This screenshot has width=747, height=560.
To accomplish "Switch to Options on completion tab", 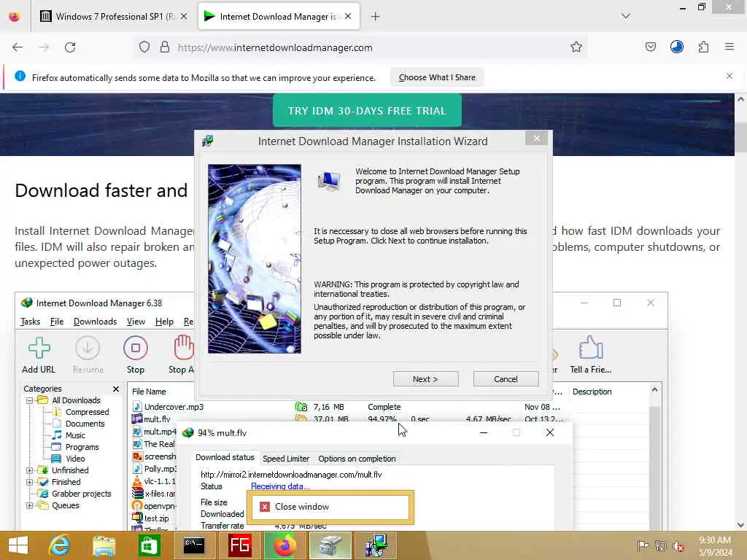I will pos(357,459).
